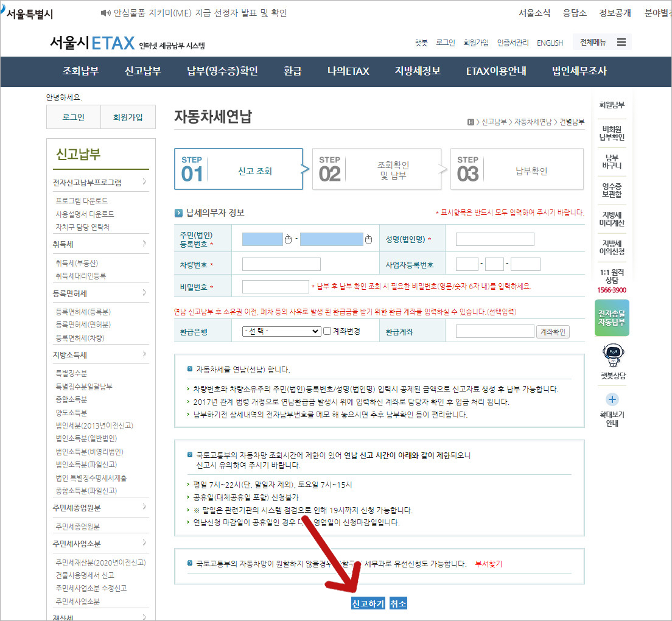Open 신고납부 main menu

point(142,71)
